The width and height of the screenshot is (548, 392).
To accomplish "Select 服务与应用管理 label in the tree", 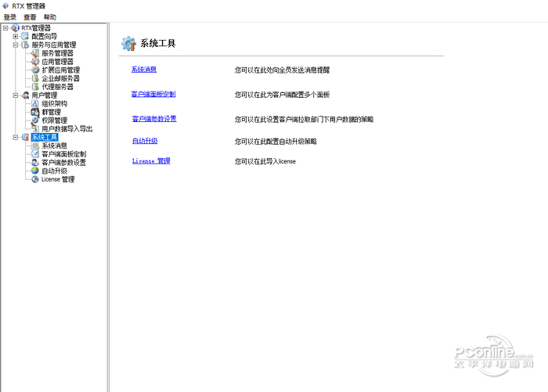I will (54, 45).
